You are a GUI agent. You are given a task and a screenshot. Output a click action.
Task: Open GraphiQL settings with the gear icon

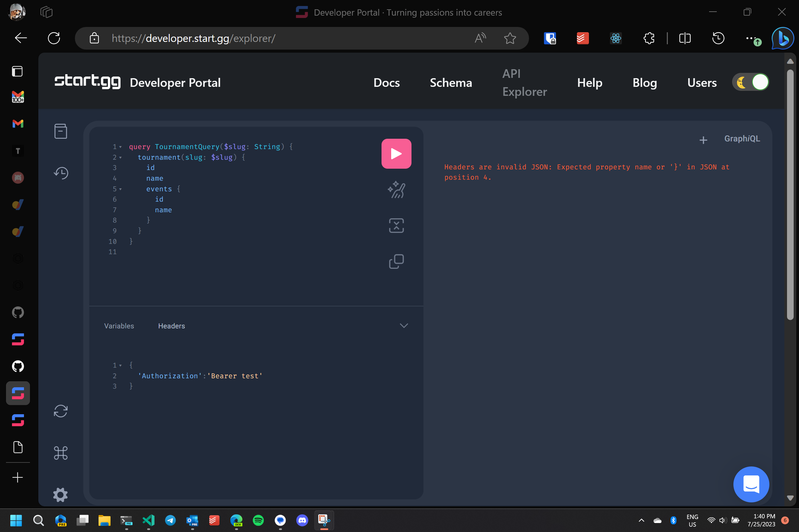click(x=60, y=495)
